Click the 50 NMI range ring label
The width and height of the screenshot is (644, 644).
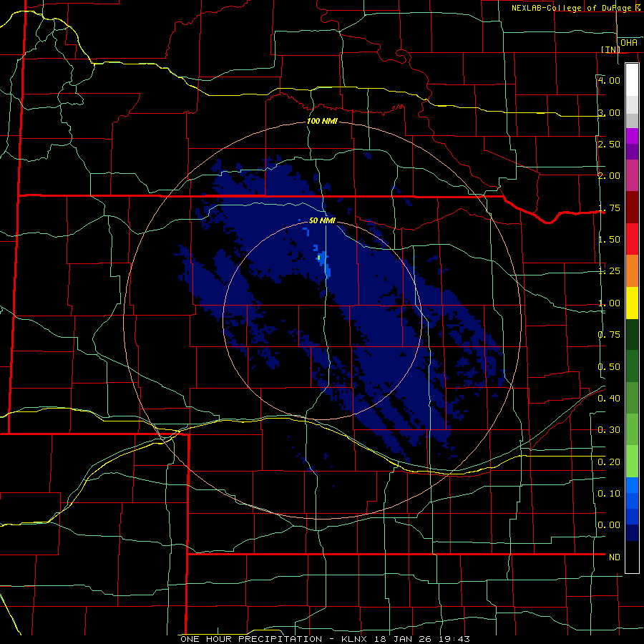coord(322,220)
